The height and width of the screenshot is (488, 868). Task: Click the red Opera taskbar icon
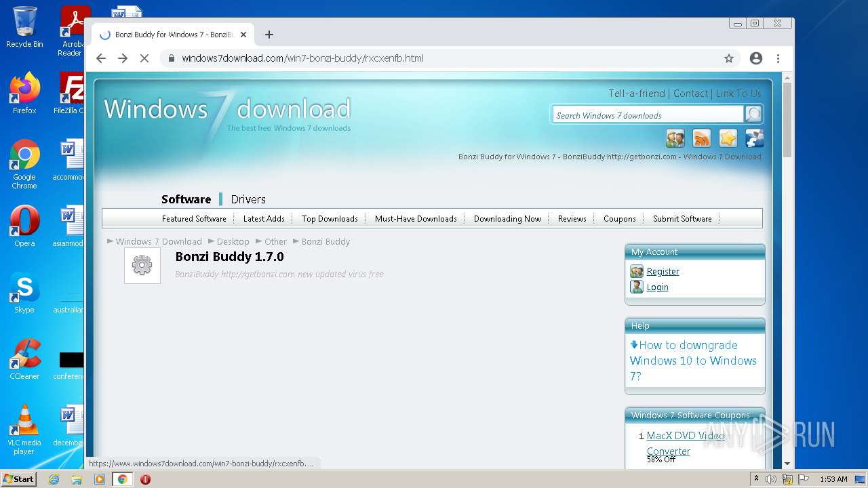pyautogui.click(x=145, y=479)
